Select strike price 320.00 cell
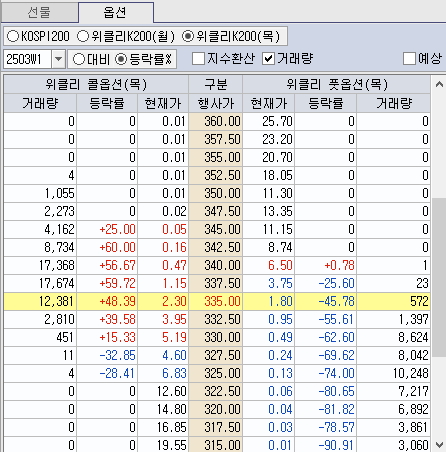This screenshot has width=446, height=452. (216, 409)
